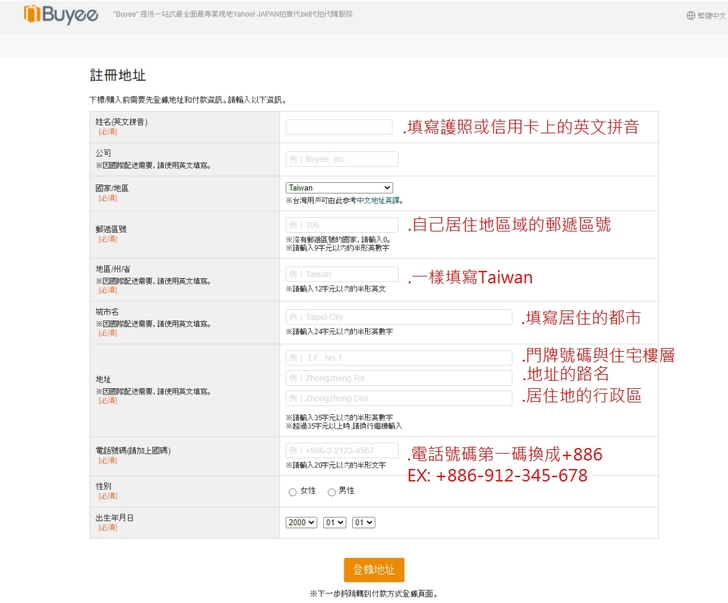
Task: Open the birth year dropdown showing 2000
Action: tap(300, 522)
